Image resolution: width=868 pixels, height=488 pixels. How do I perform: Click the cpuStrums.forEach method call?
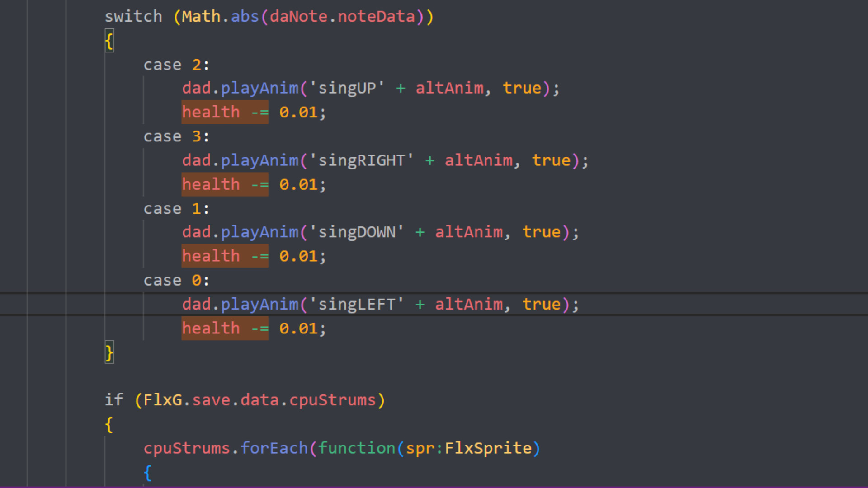226,448
